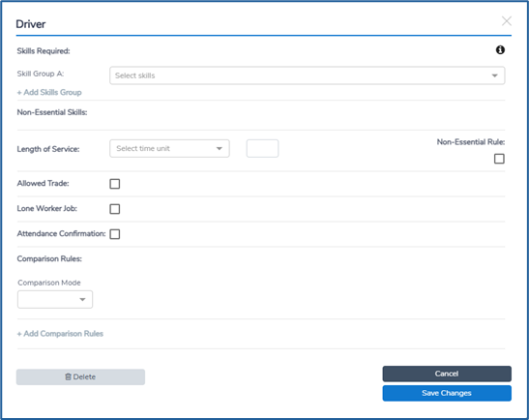Screen dimensions: 529x420
Task: Open the Comparison Mode dropdown
Action: pos(55,299)
